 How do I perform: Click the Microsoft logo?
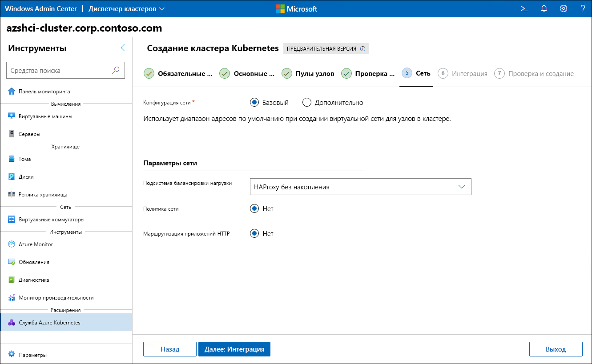coord(296,9)
